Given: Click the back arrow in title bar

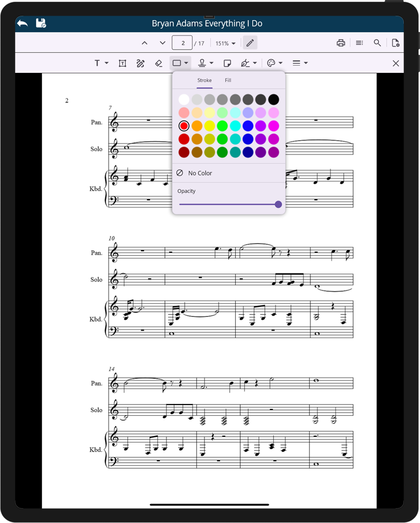Looking at the screenshot, I should (x=22, y=23).
